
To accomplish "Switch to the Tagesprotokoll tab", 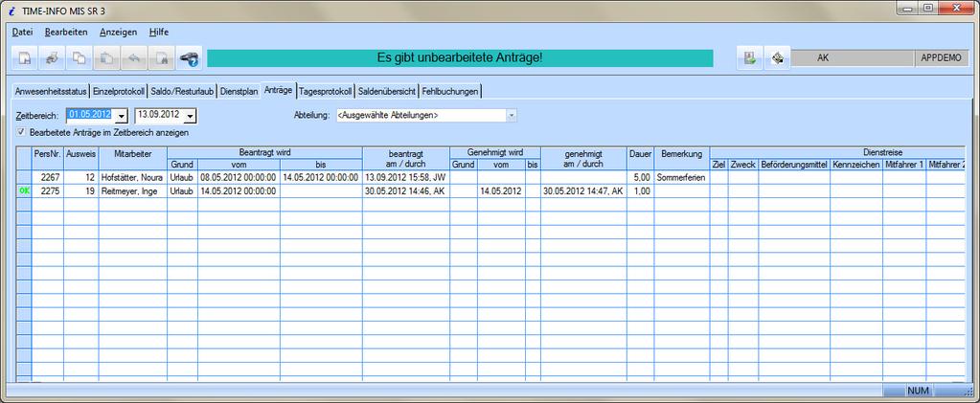I will (x=325, y=91).
